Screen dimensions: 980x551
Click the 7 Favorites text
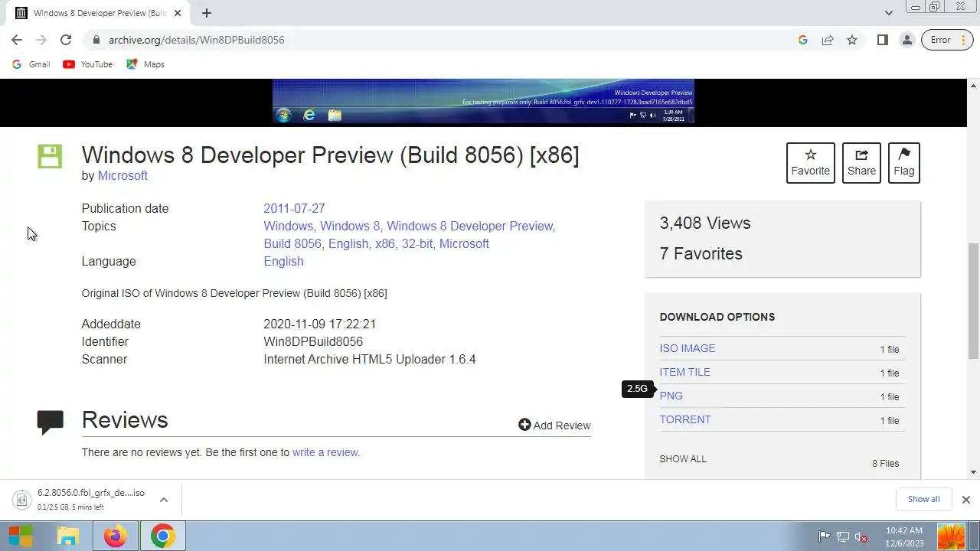point(701,253)
